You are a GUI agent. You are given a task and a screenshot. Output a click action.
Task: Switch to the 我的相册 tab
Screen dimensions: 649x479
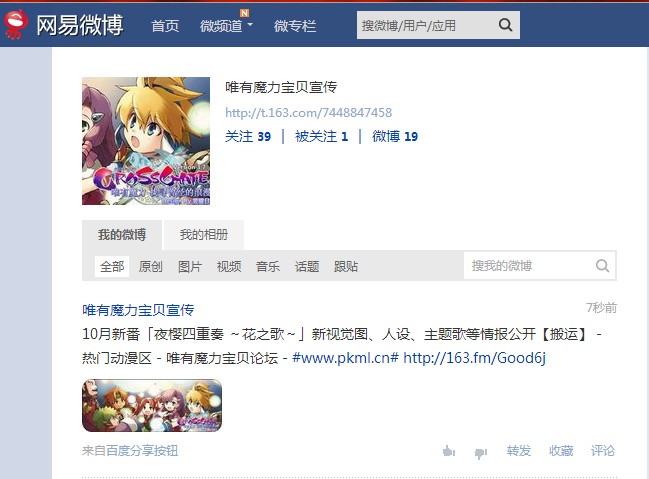point(204,235)
